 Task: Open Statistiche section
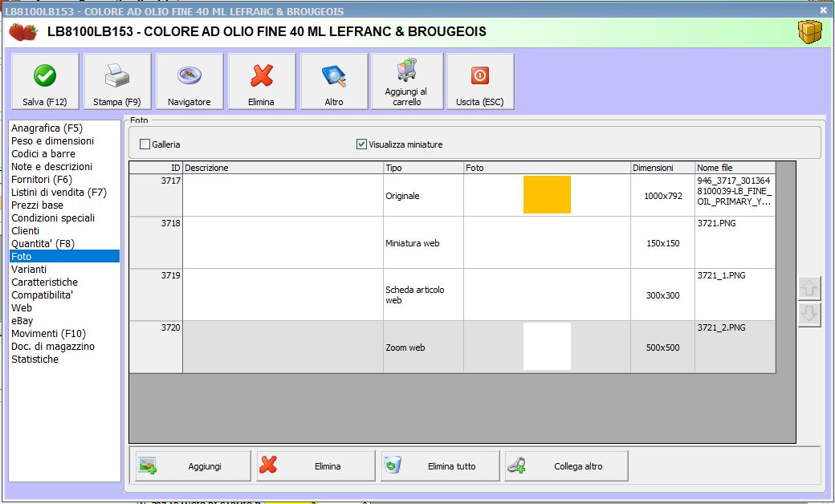(35, 359)
